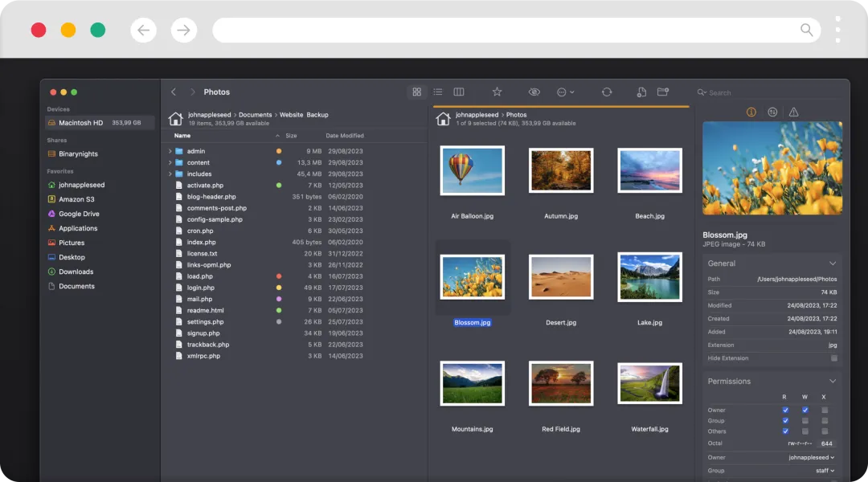Click the new file icon
This screenshot has height=482, width=868.
click(x=641, y=92)
